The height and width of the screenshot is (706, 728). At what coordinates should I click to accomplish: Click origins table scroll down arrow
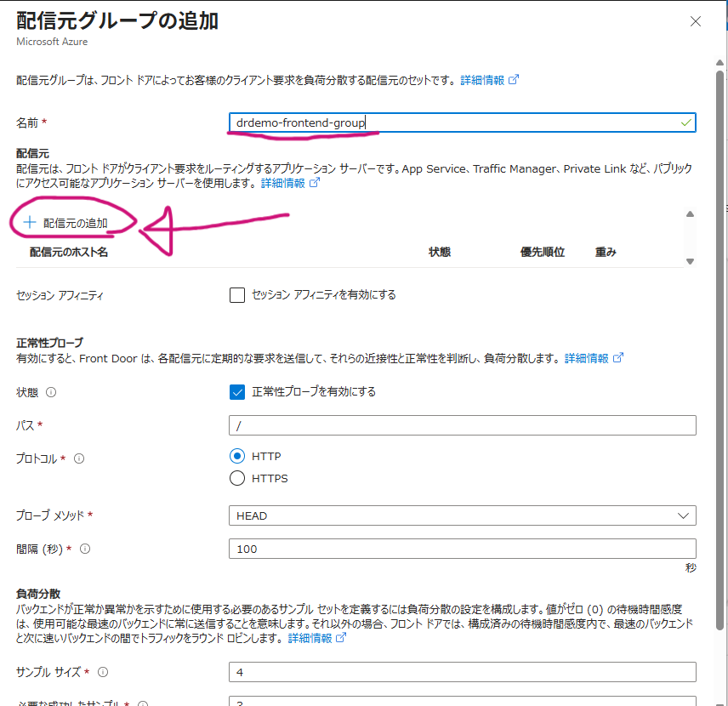point(690,261)
